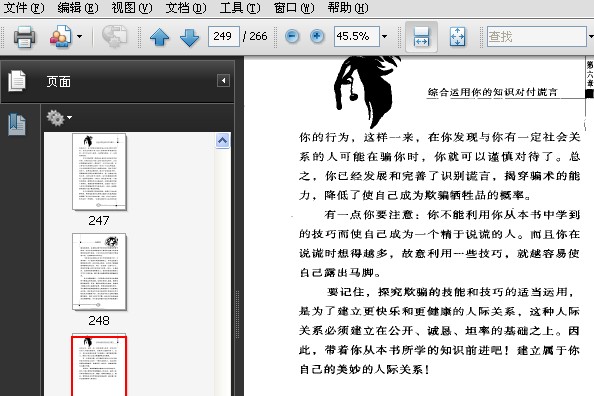Open the 文档(D) menu

[x=186, y=8]
